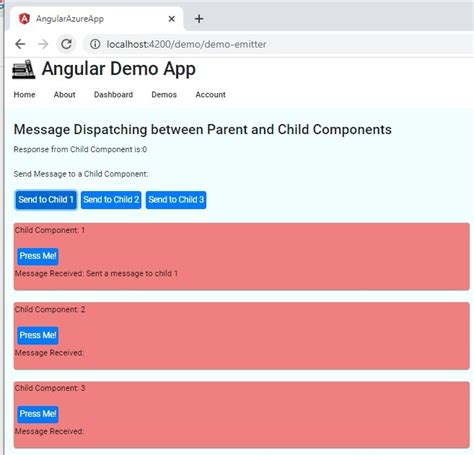This screenshot has height=455, width=474.
Task: Click Press Me! in Child Component 3
Action: coord(38,414)
